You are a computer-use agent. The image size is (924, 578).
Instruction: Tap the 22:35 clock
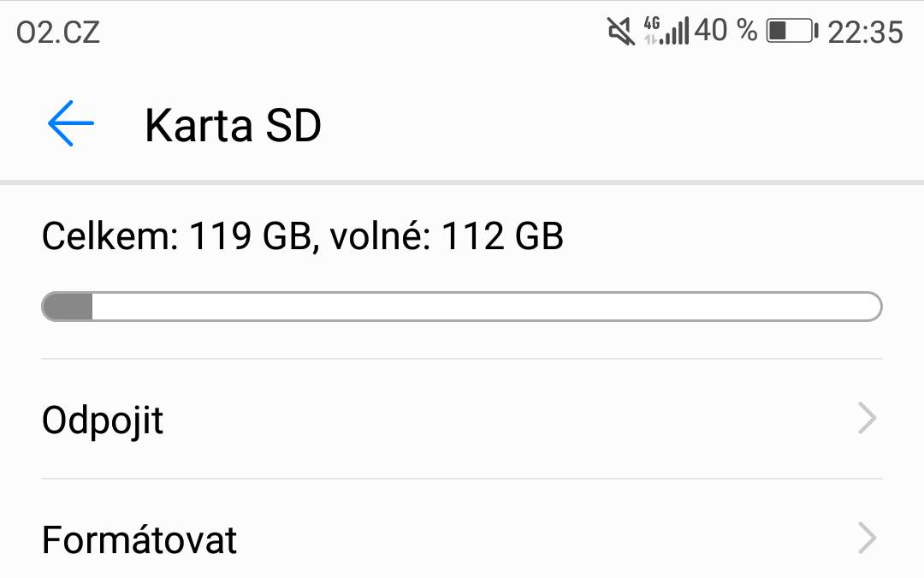pos(865,32)
